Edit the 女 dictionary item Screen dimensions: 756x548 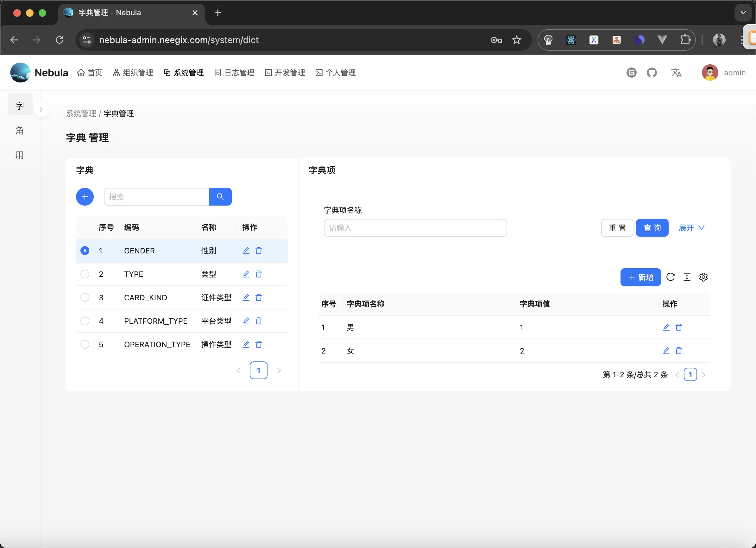point(666,350)
